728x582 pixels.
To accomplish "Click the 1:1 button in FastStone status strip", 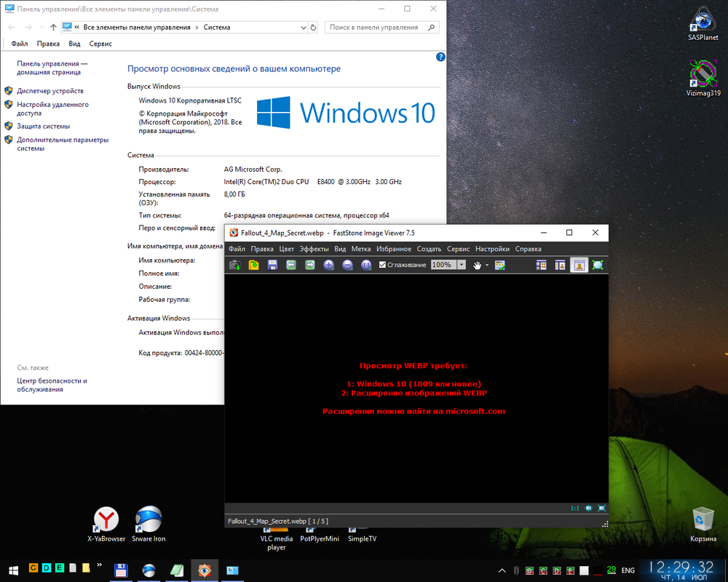I will coord(575,509).
